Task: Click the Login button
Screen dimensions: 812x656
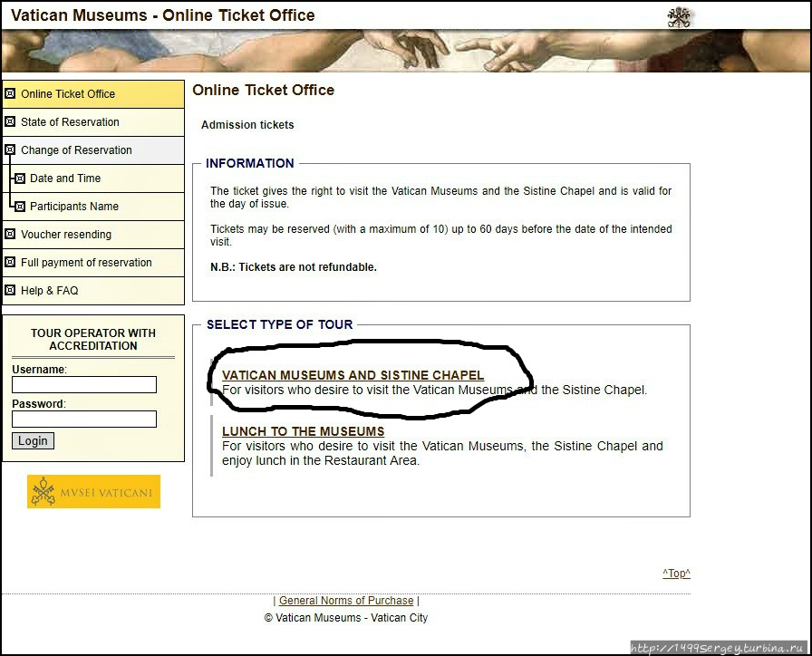Action: [x=33, y=441]
